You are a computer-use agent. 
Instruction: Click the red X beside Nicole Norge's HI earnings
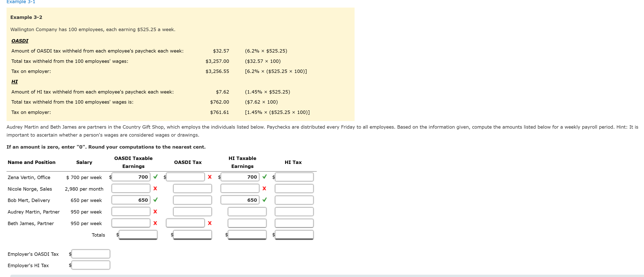(264, 189)
